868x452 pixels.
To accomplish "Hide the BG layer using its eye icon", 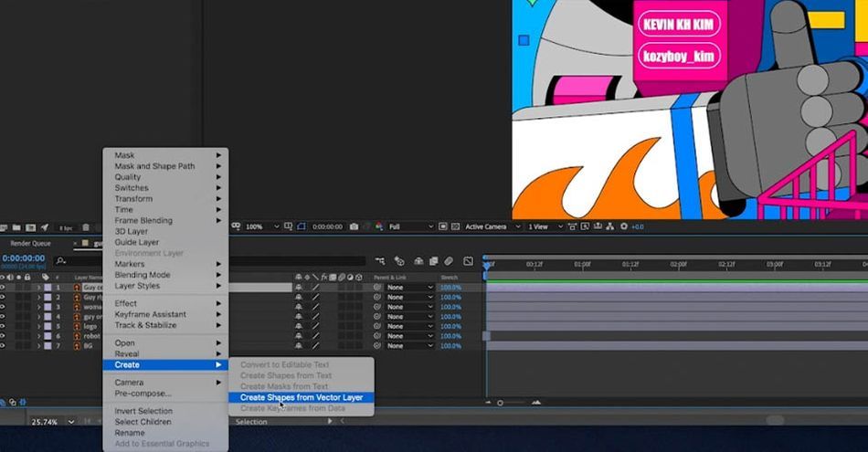I will pyautogui.click(x=3, y=346).
